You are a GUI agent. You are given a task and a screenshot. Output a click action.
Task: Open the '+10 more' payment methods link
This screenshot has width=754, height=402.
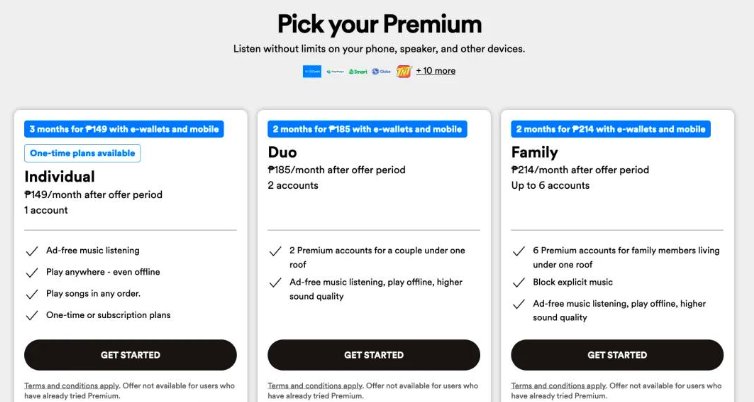(436, 71)
